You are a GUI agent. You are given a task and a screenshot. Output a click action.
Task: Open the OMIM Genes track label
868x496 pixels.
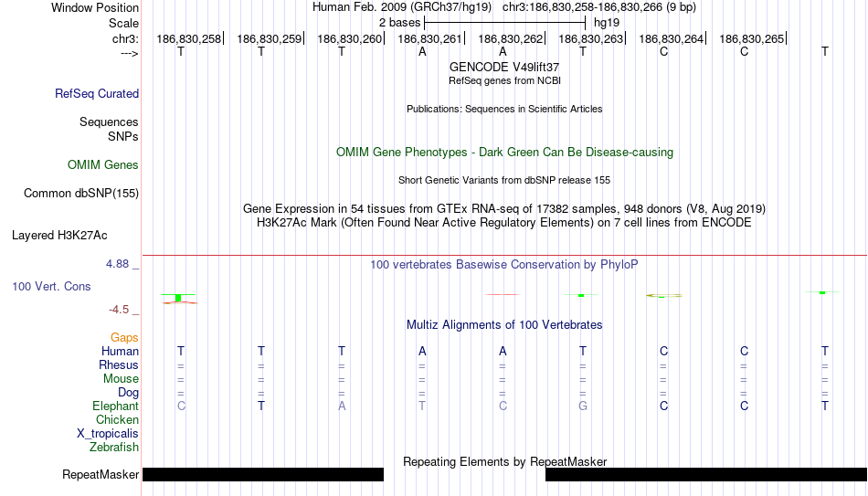point(102,165)
